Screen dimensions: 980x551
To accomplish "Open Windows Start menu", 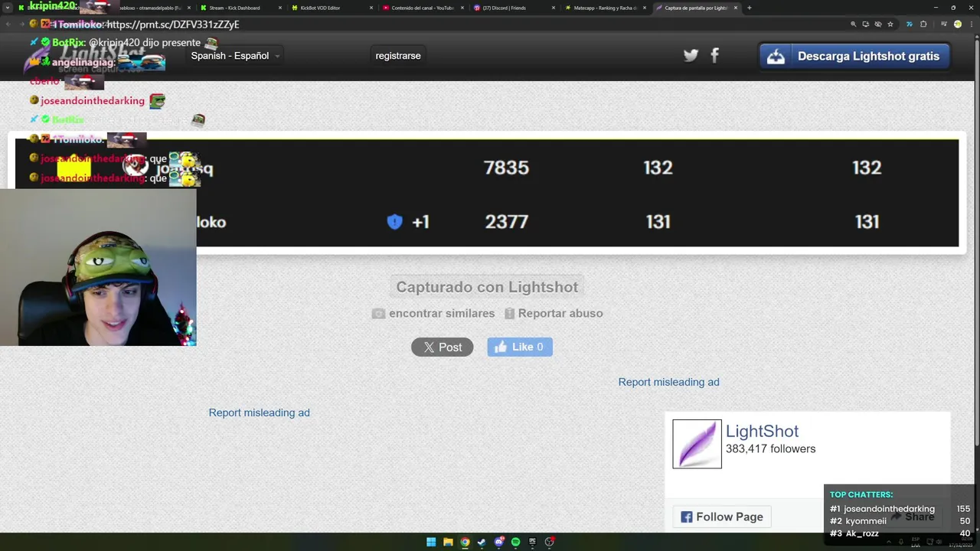I will coord(431,542).
